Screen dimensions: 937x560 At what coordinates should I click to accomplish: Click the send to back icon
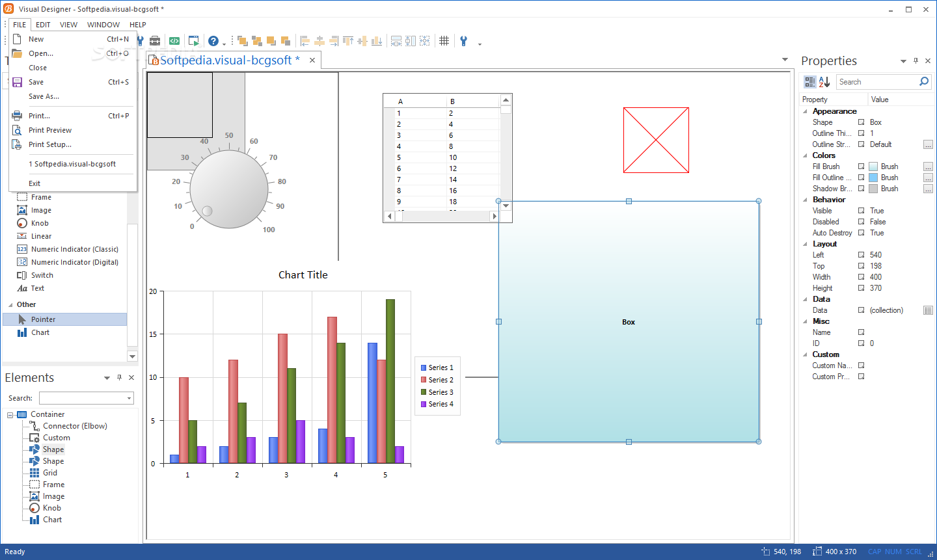click(x=257, y=41)
